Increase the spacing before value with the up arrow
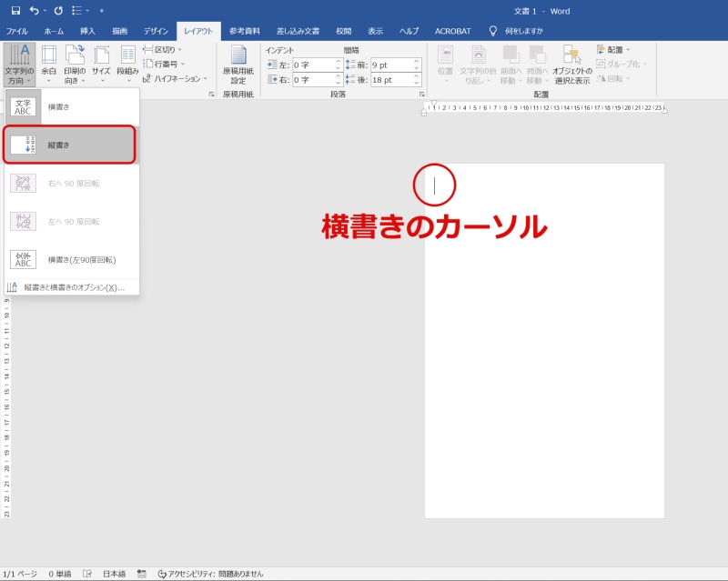Viewport: 728px width, 581px height. 417,62
